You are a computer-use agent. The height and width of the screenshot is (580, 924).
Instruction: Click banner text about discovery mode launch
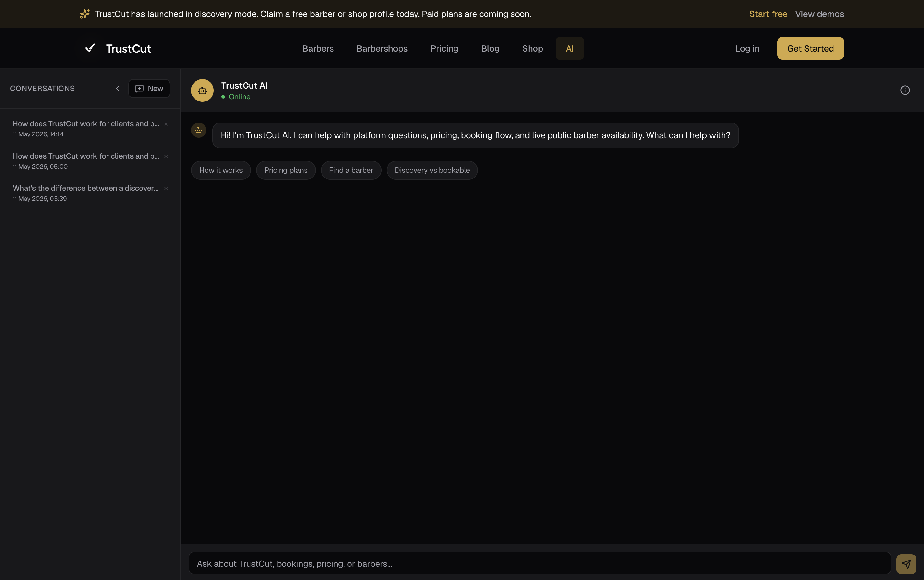[x=313, y=14]
